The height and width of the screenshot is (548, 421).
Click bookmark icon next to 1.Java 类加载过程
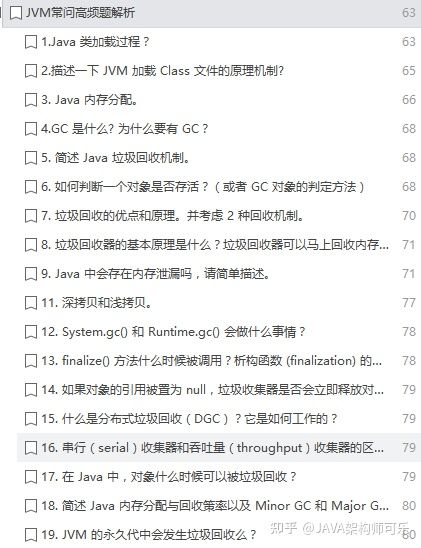coord(31,42)
